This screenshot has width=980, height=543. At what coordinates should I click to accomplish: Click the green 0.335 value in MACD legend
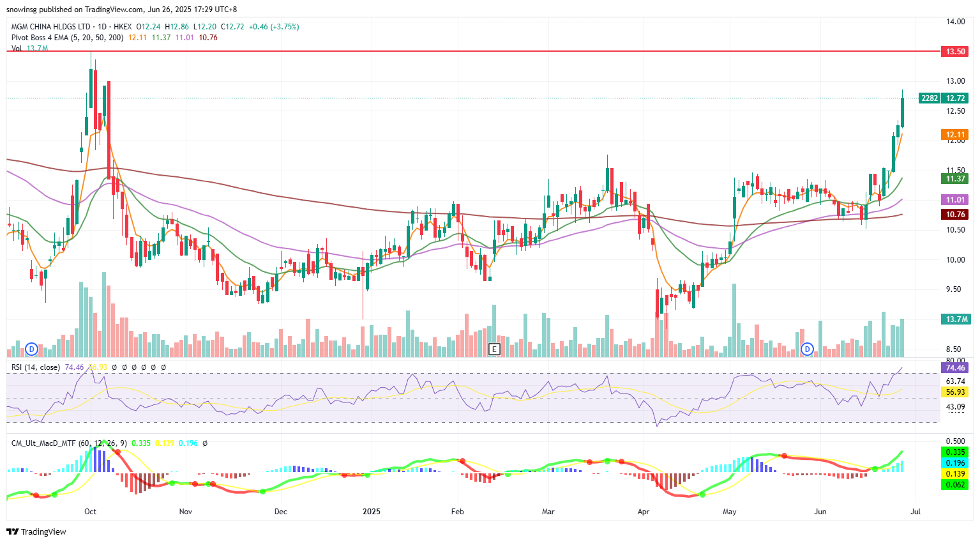[x=141, y=443]
